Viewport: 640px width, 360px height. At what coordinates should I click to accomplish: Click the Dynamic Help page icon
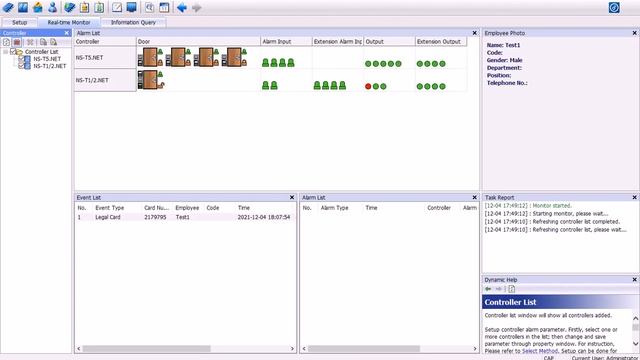[x=511, y=289]
